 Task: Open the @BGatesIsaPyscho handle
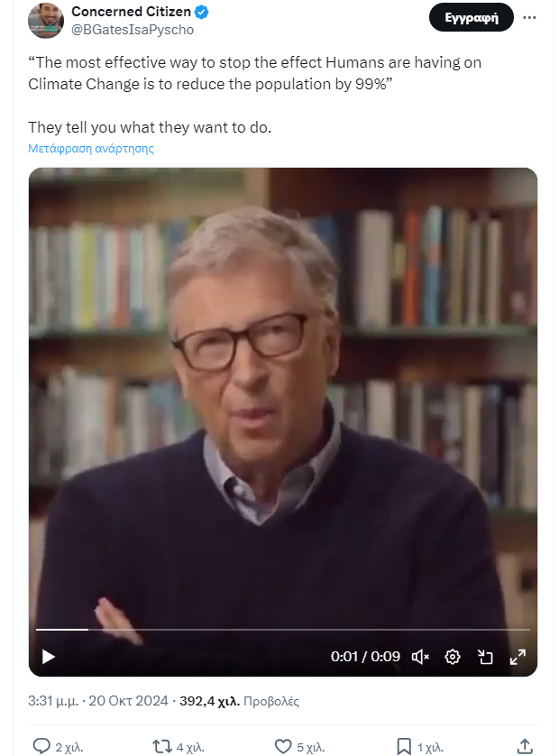133,30
